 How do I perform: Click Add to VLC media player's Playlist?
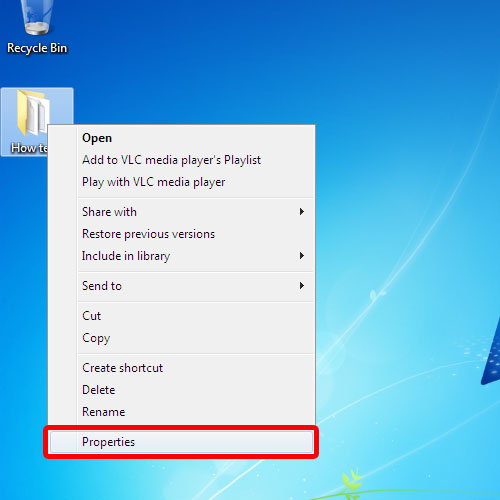click(x=181, y=160)
